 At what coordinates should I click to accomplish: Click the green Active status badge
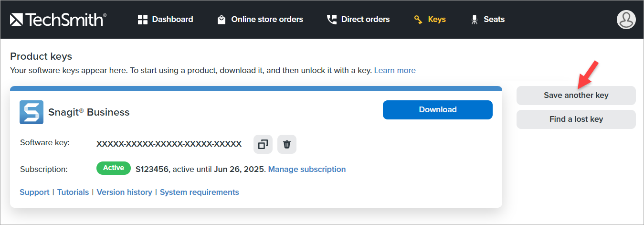pos(114,168)
